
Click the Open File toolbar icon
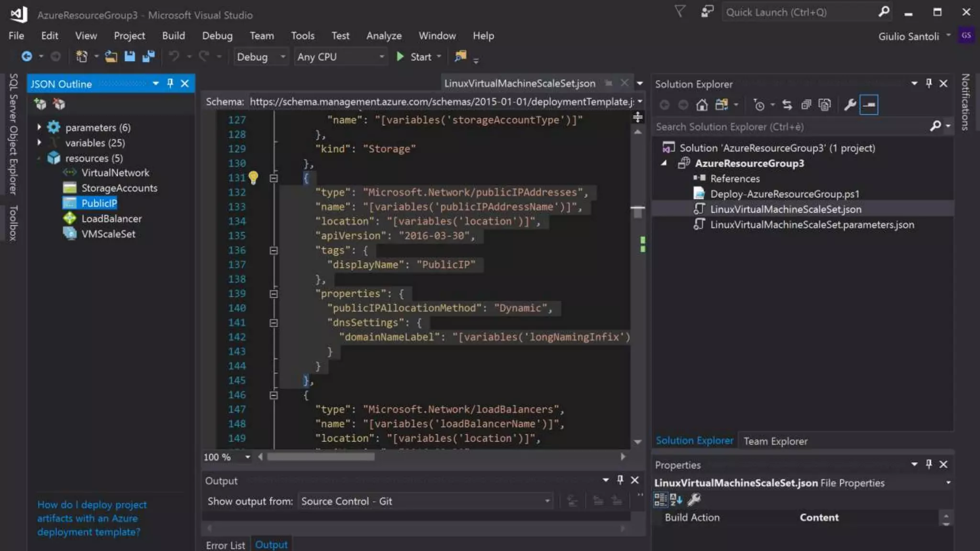(111, 56)
